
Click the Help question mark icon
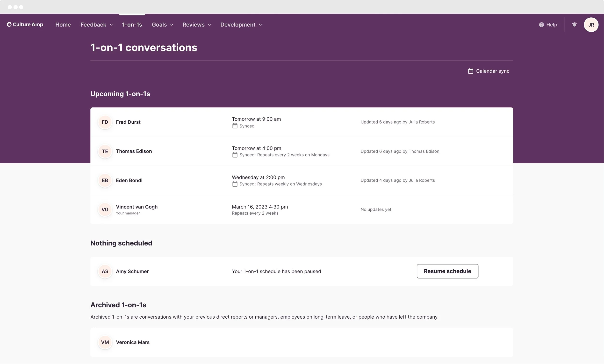541,25
